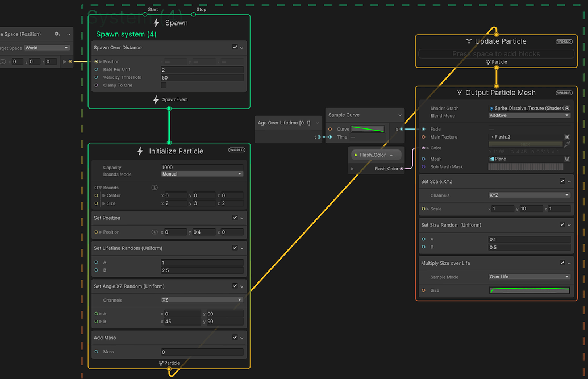Open the Blend Mode dropdown set to Additive
Screen dimensions: 588x379
pyautogui.click(x=529, y=115)
